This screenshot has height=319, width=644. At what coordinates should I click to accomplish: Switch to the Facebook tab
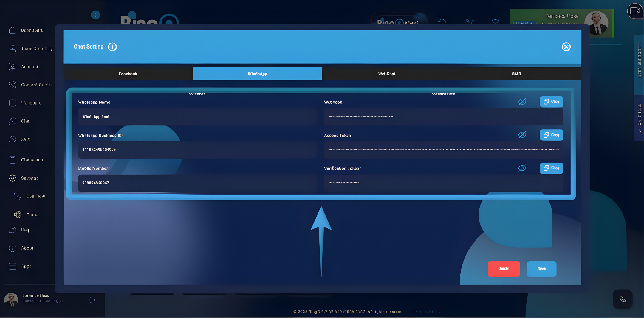click(x=128, y=74)
